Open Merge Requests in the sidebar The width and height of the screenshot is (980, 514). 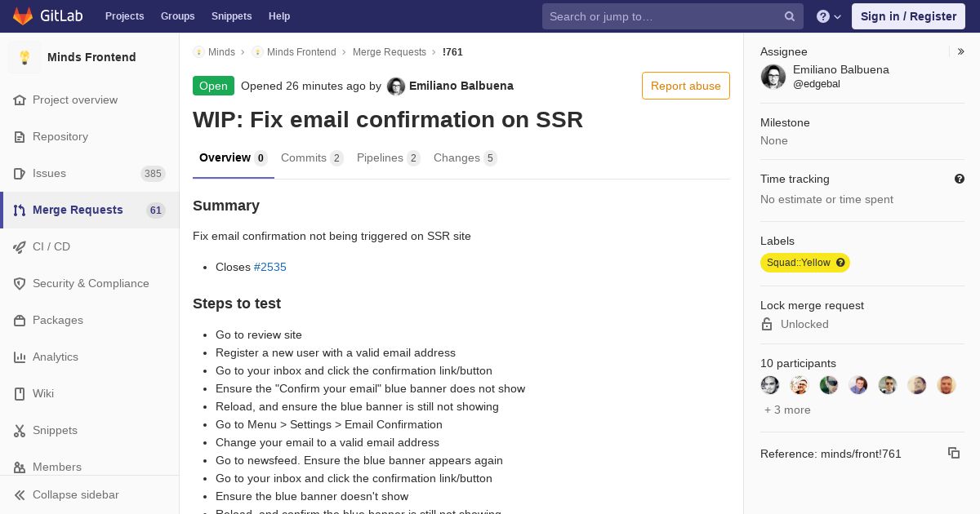pos(90,210)
